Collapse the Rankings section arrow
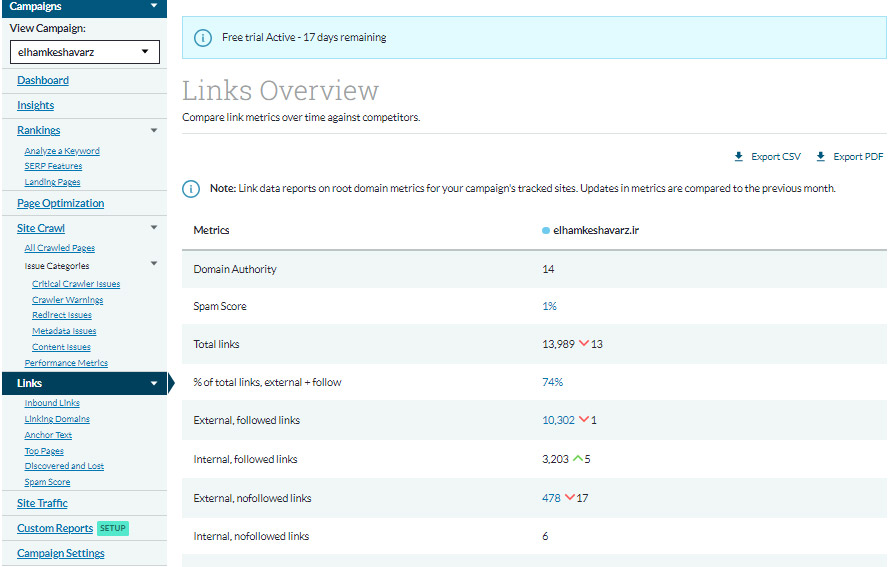 (x=154, y=130)
